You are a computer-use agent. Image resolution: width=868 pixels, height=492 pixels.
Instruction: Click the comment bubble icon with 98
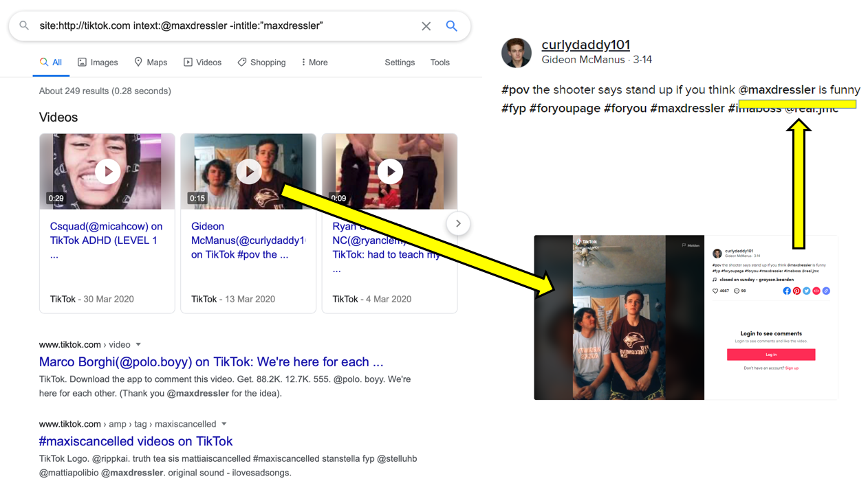point(737,291)
